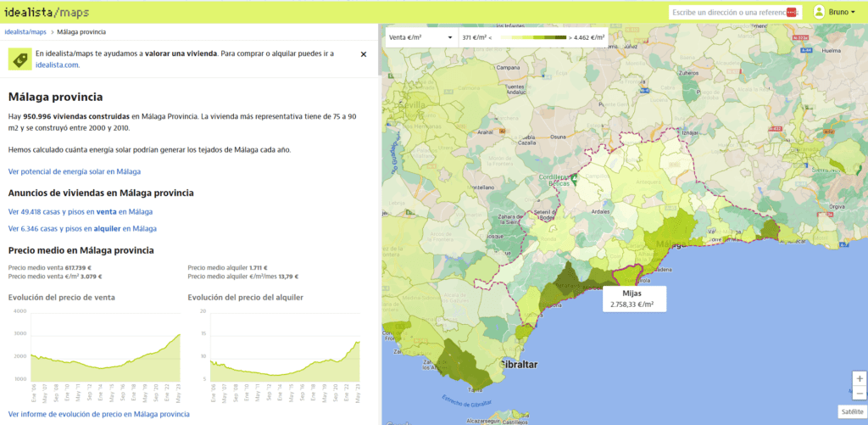View 49.418 casas y pisos en venta
This screenshot has width=868, height=425.
pos(80,212)
